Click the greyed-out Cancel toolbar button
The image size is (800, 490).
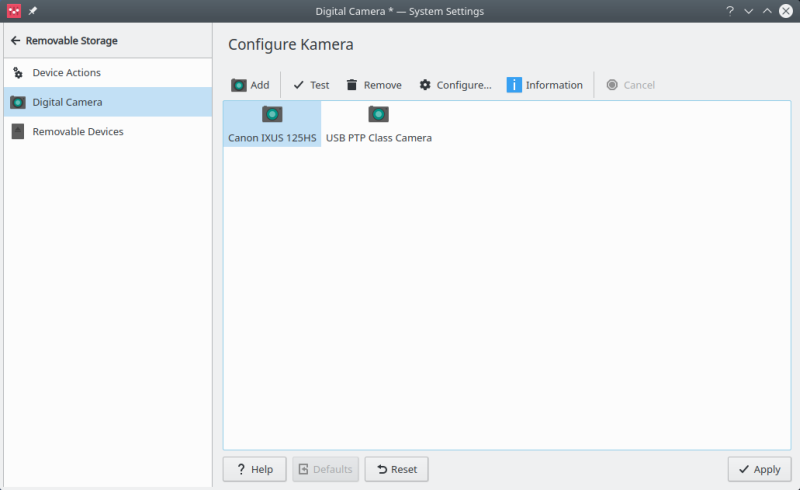(631, 85)
